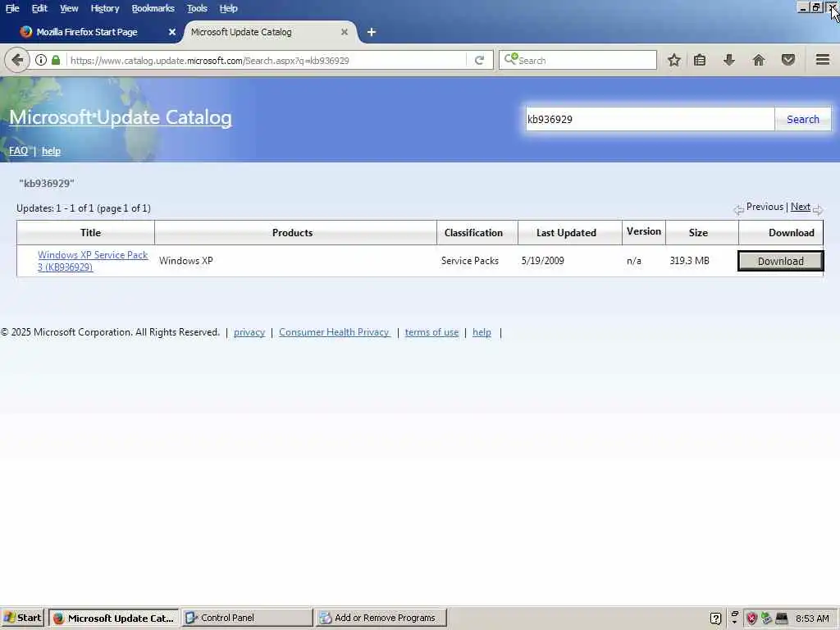Switch to Add or Remove Programs taskbar window
The width and height of the screenshot is (840, 630).
[x=381, y=618]
